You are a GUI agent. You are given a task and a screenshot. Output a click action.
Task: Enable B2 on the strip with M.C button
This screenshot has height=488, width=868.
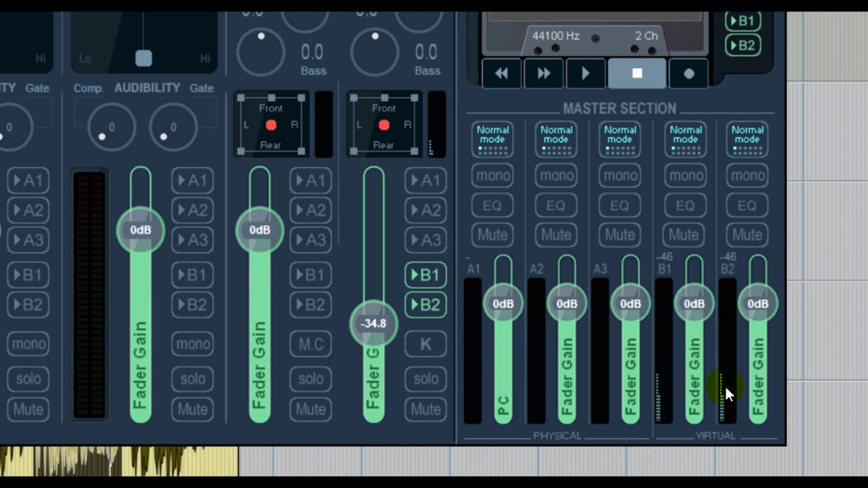311,305
